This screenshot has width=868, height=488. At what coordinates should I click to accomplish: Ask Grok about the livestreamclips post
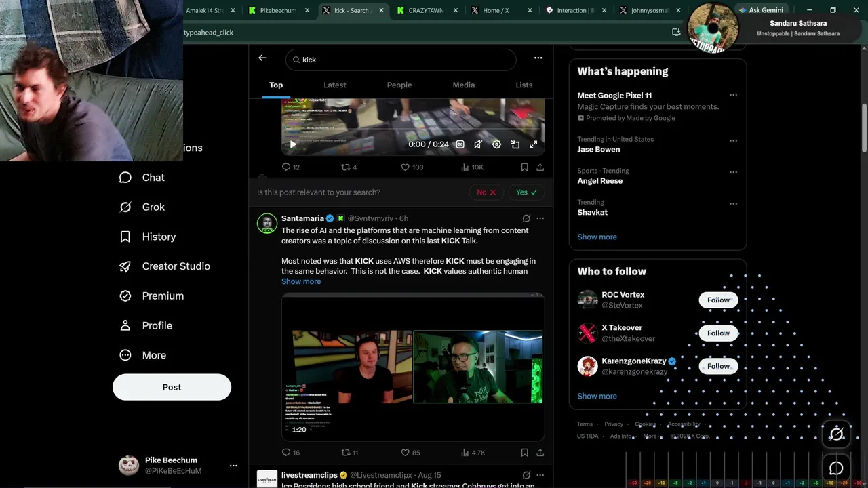point(526,475)
